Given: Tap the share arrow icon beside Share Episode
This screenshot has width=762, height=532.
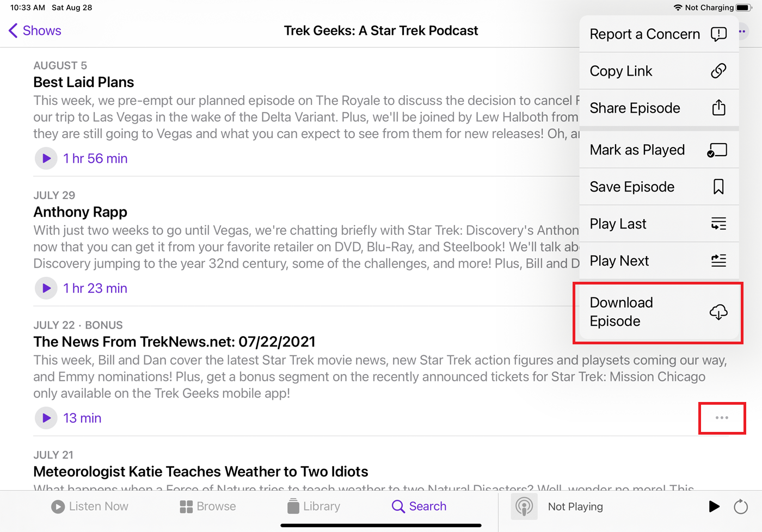Looking at the screenshot, I should (718, 107).
